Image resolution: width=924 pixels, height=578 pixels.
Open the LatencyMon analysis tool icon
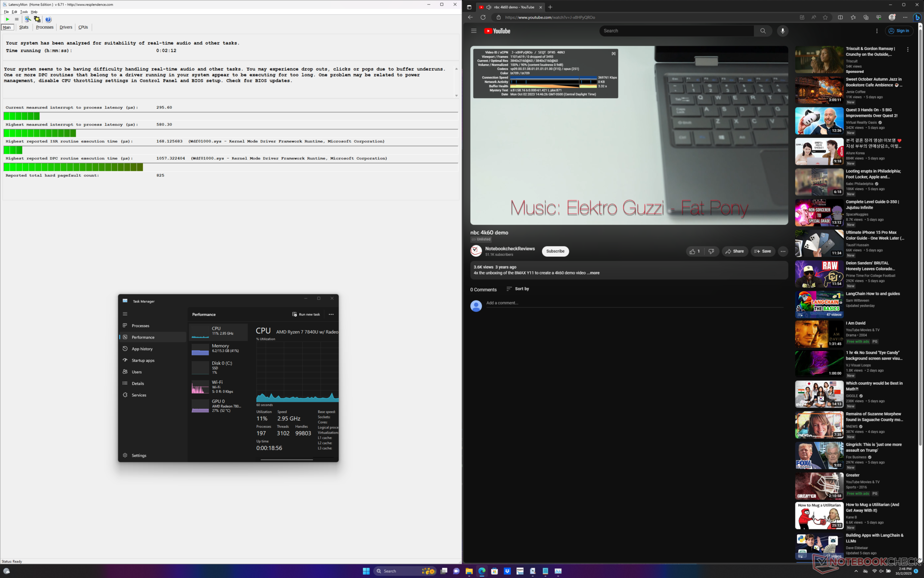tap(27, 19)
